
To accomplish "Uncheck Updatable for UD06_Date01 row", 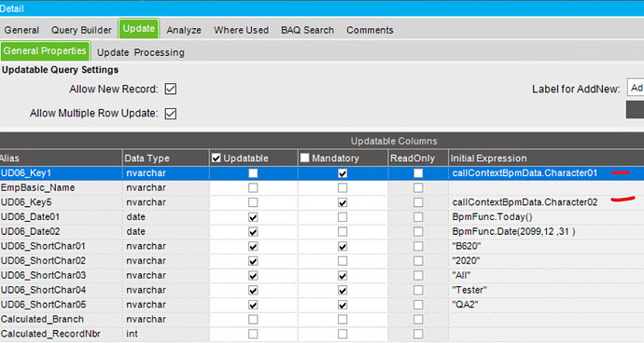I will coord(253,217).
